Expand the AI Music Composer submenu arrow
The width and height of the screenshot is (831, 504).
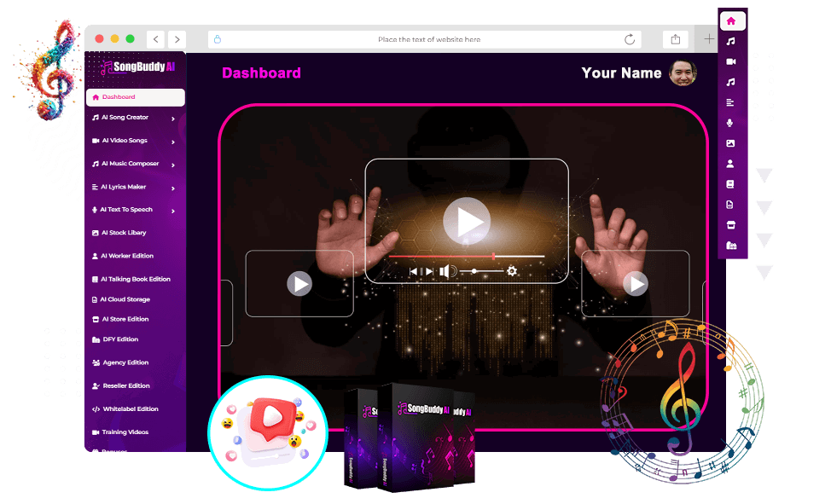point(173,165)
